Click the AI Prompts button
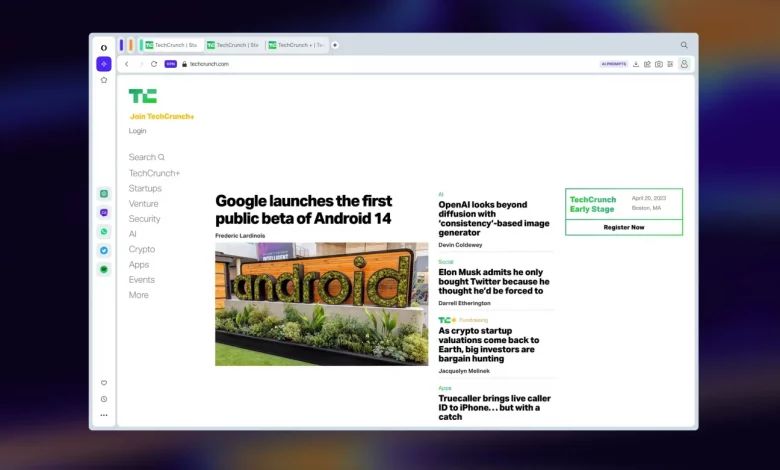Screen dimensions: 780x470 [614, 64]
